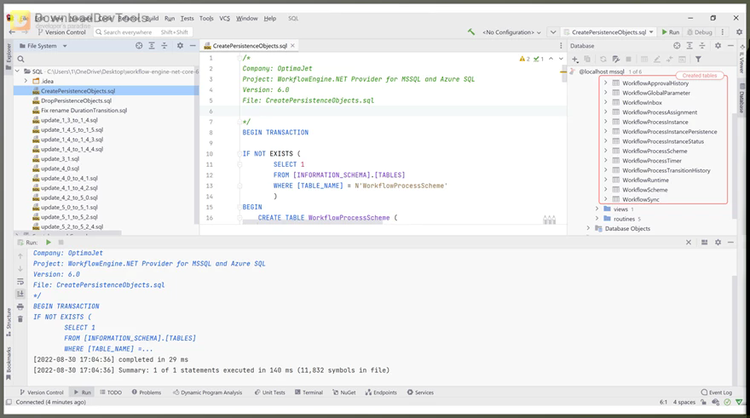This screenshot has width=750, height=418.
Task: Expand the routines folder
Action: [597, 219]
